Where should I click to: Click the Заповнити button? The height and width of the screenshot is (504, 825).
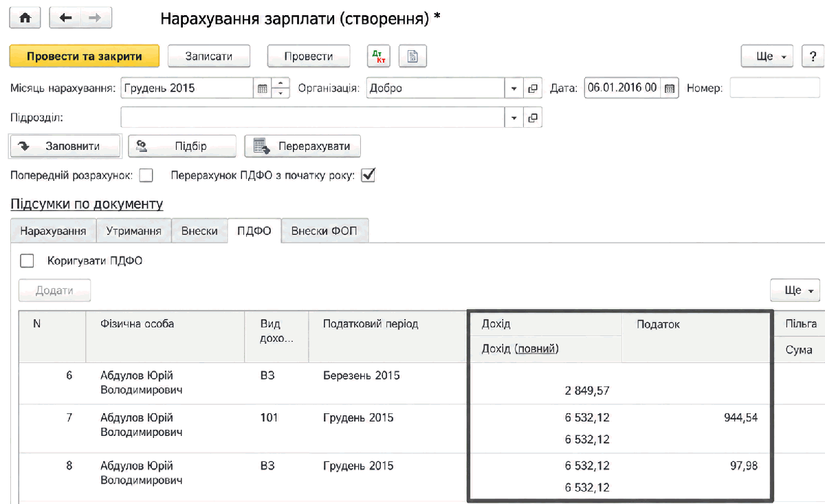click(x=65, y=146)
